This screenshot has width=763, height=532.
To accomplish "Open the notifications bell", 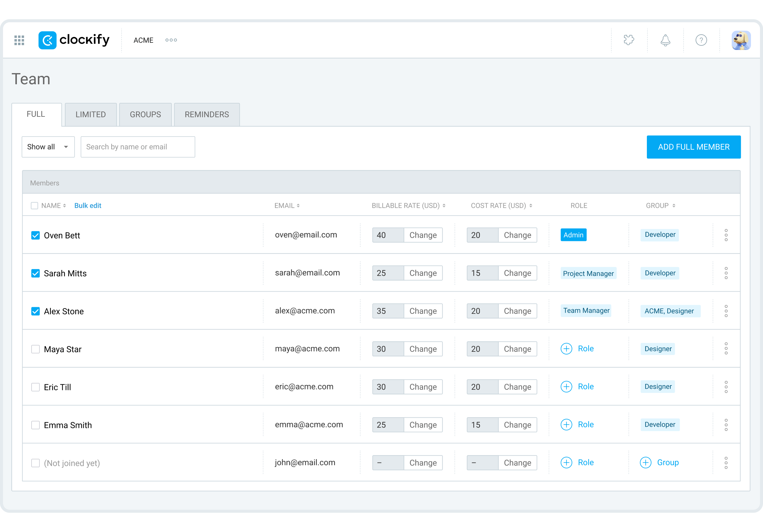I will (665, 40).
